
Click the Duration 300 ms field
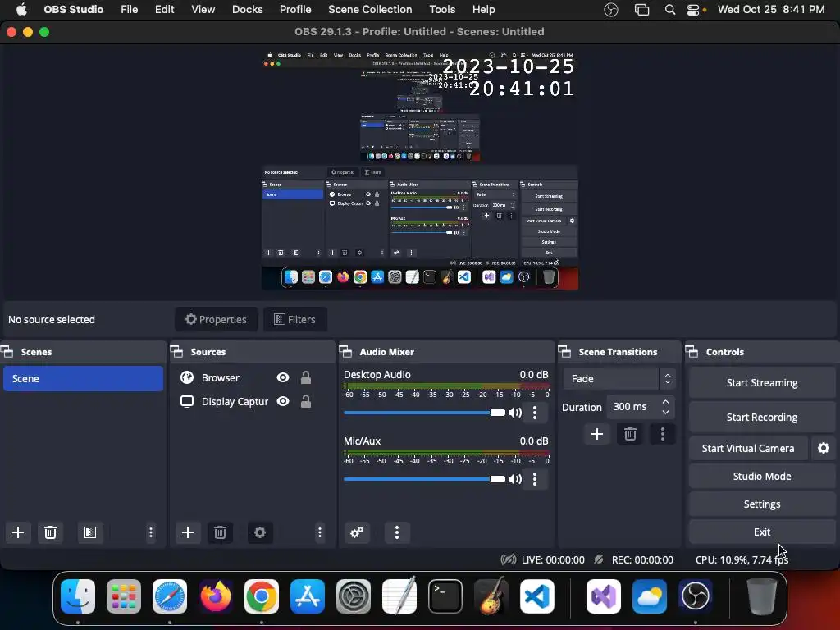pos(641,407)
